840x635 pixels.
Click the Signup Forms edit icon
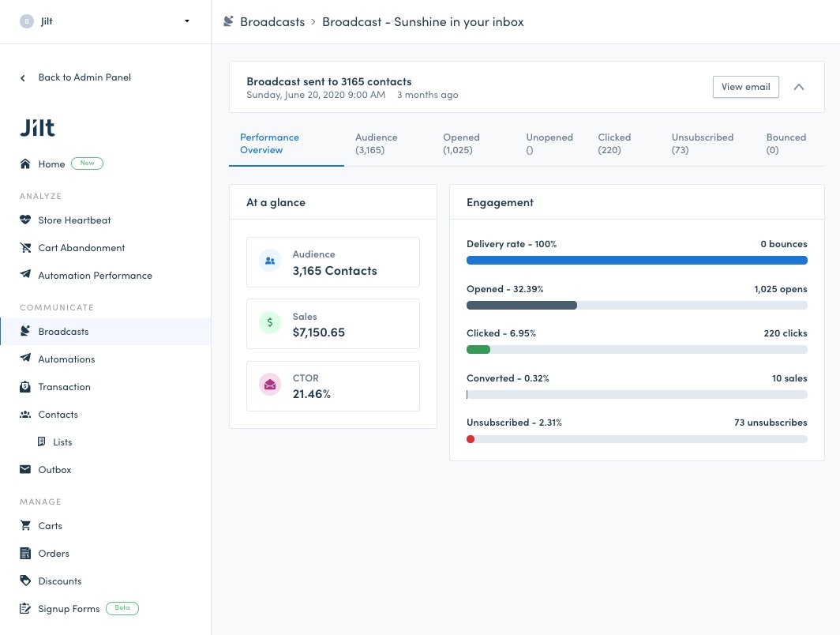pyautogui.click(x=25, y=608)
